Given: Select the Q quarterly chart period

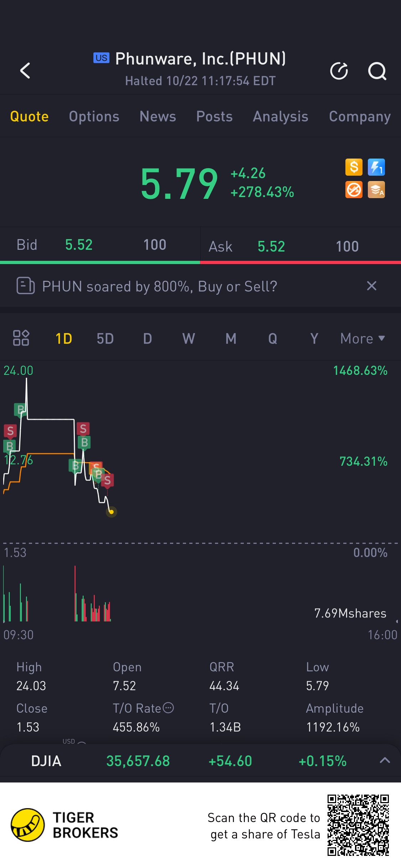Looking at the screenshot, I should (273, 339).
